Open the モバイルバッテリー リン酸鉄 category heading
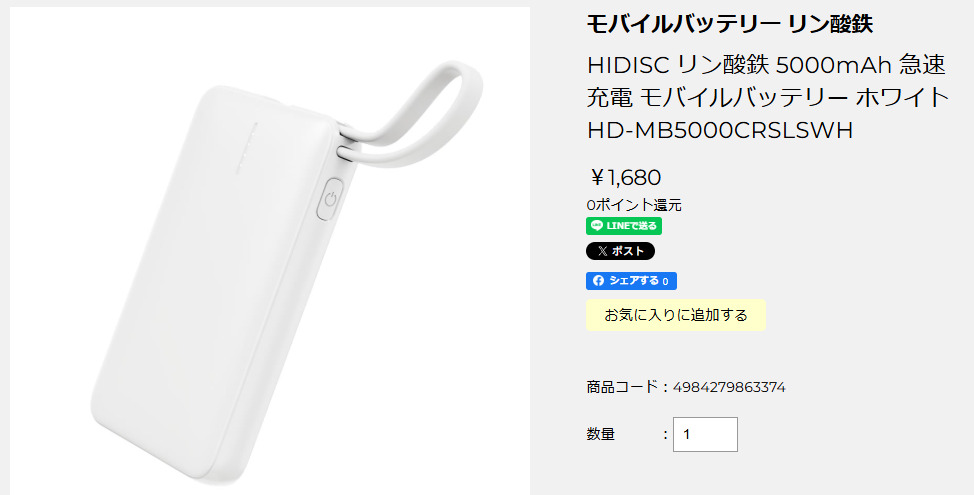The image size is (974, 495). coord(730,24)
